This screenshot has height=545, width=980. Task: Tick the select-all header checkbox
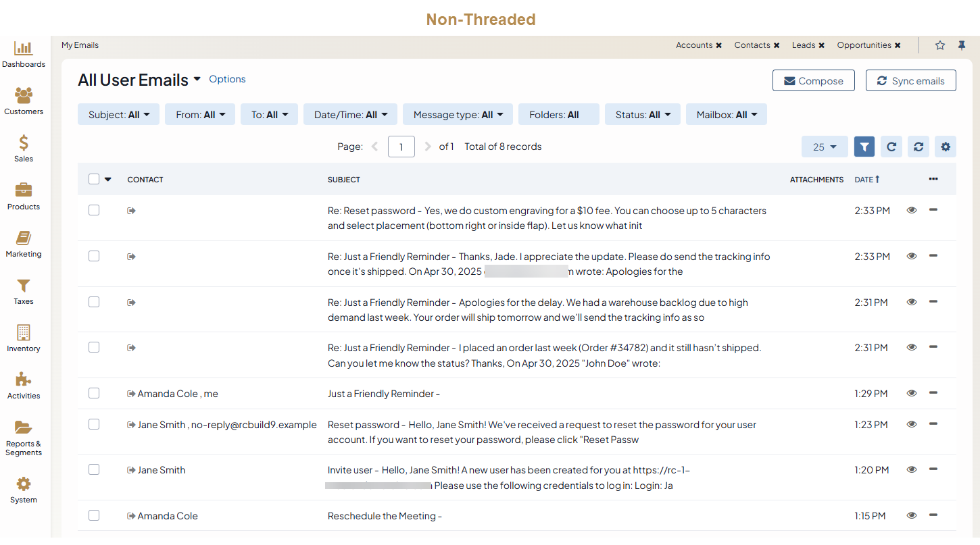pyautogui.click(x=94, y=179)
